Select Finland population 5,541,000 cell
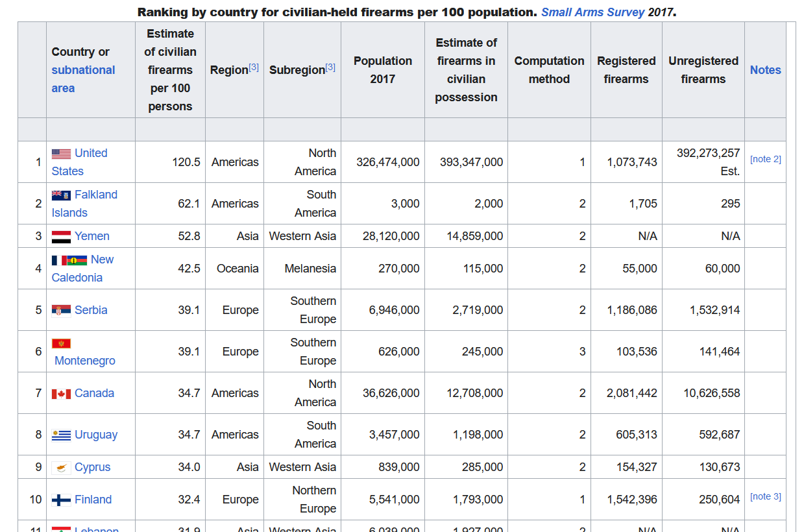 click(383, 500)
